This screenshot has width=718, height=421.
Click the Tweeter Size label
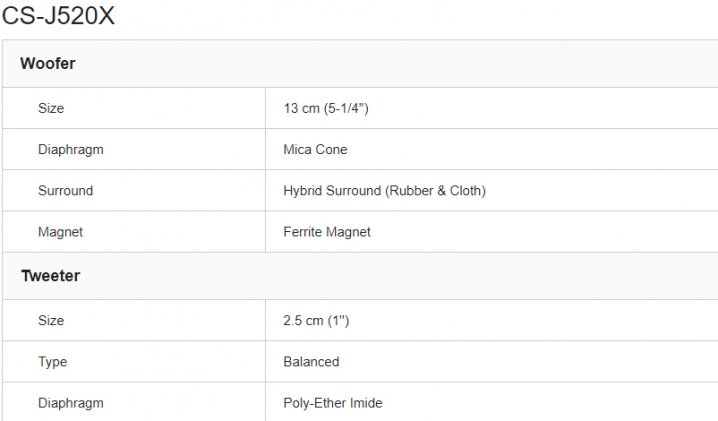(x=51, y=320)
